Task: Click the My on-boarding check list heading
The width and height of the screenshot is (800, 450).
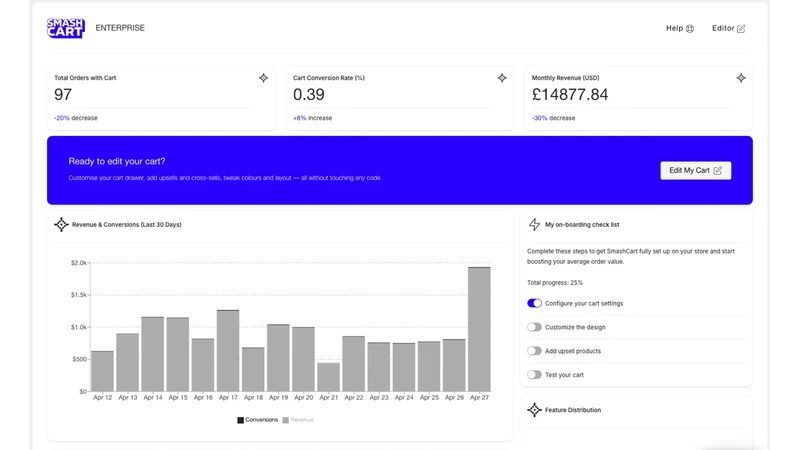Action: coord(582,224)
